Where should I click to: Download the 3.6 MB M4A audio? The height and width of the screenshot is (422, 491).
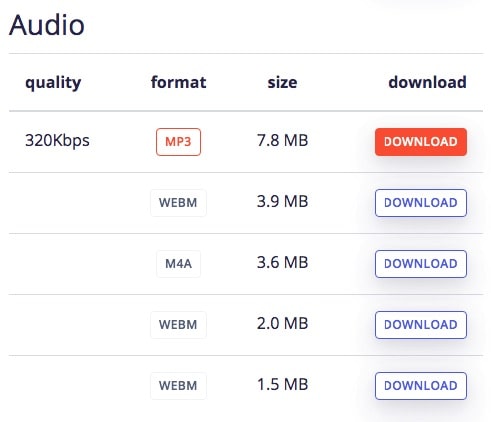point(421,264)
